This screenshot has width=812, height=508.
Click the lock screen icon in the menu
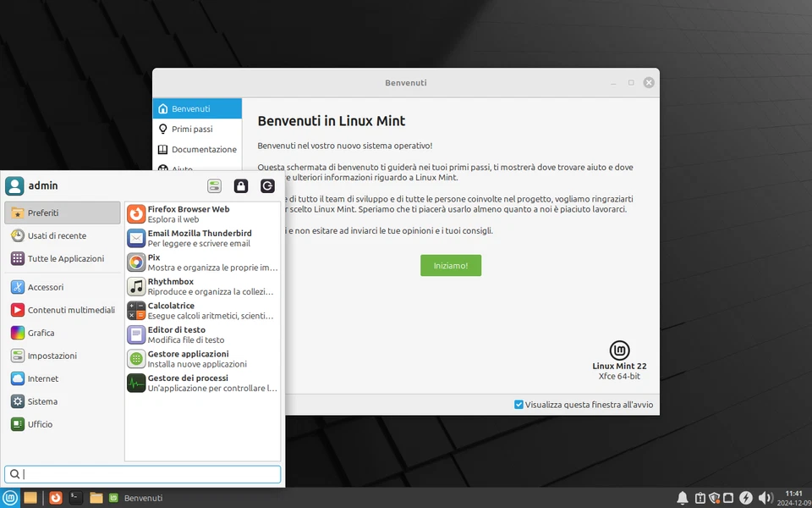pos(241,185)
